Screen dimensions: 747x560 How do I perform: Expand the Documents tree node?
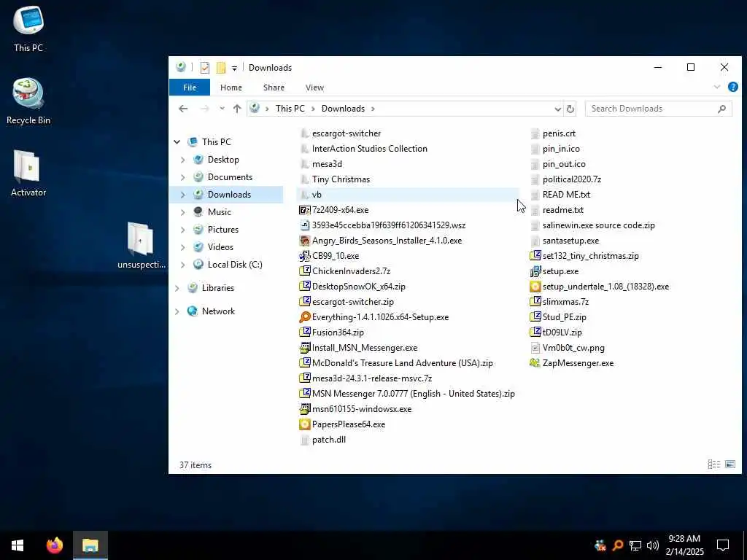[183, 177]
